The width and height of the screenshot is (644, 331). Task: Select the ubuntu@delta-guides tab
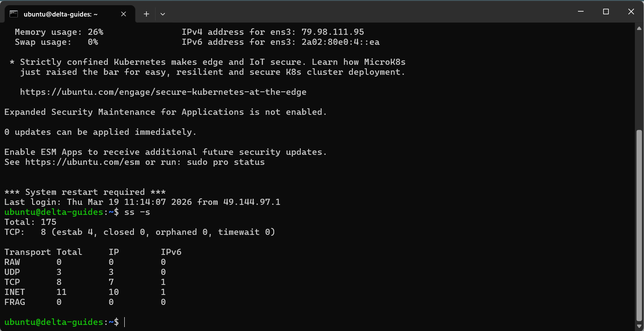[61, 14]
